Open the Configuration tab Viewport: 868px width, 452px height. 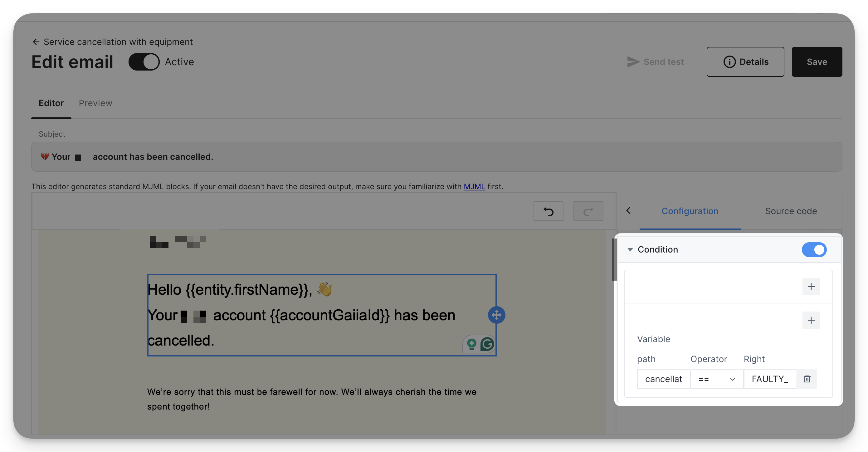coord(690,211)
